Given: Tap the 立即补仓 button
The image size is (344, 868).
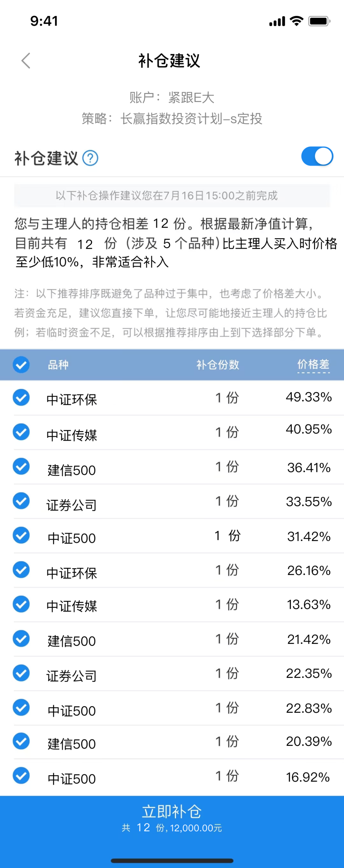Looking at the screenshot, I should pos(172,818).
